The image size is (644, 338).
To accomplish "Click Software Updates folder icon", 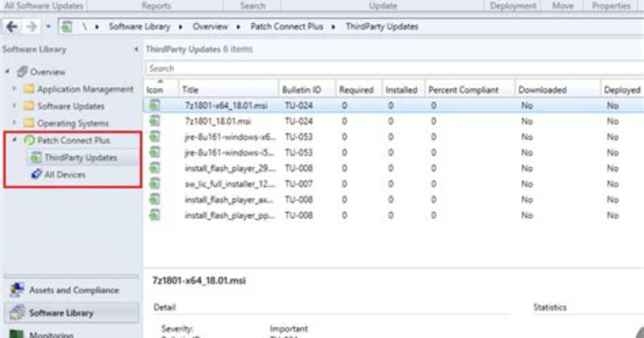I will pyautogui.click(x=29, y=106).
